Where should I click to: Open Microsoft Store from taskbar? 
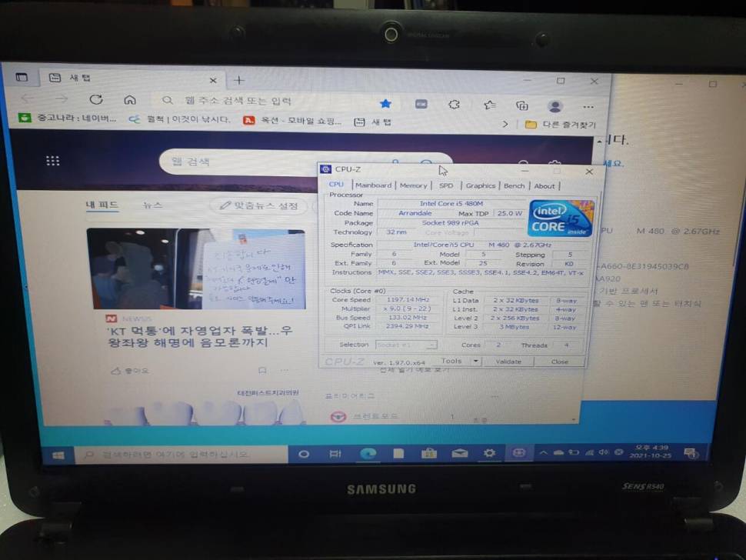point(428,453)
